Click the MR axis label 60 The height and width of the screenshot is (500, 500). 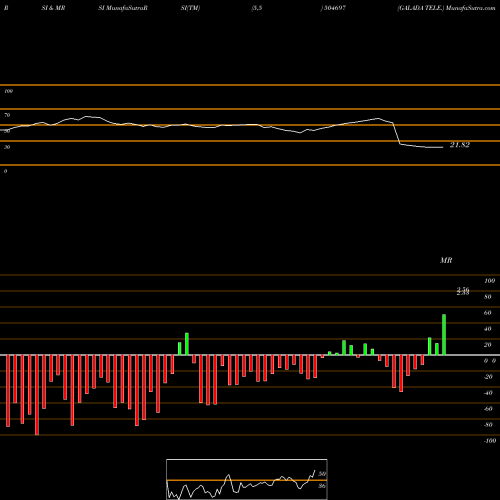point(488,313)
